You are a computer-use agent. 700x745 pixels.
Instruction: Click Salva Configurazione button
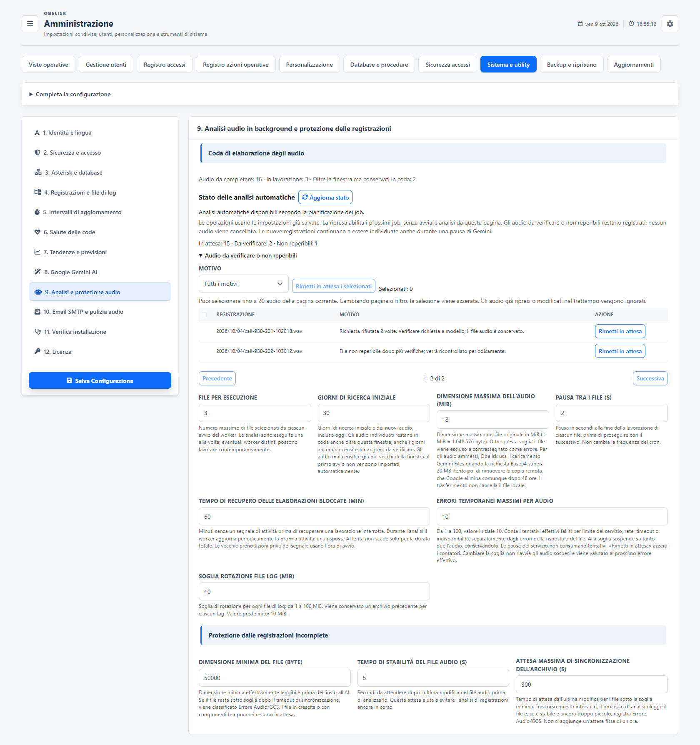click(x=100, y=380)
